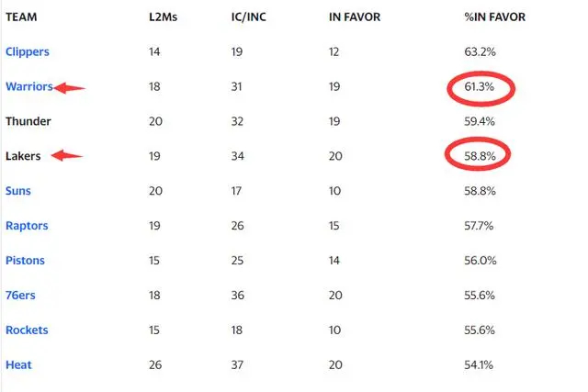Open the Warriors team link
The height and width of the screenshot is (392, 588).
click(28, 87)
